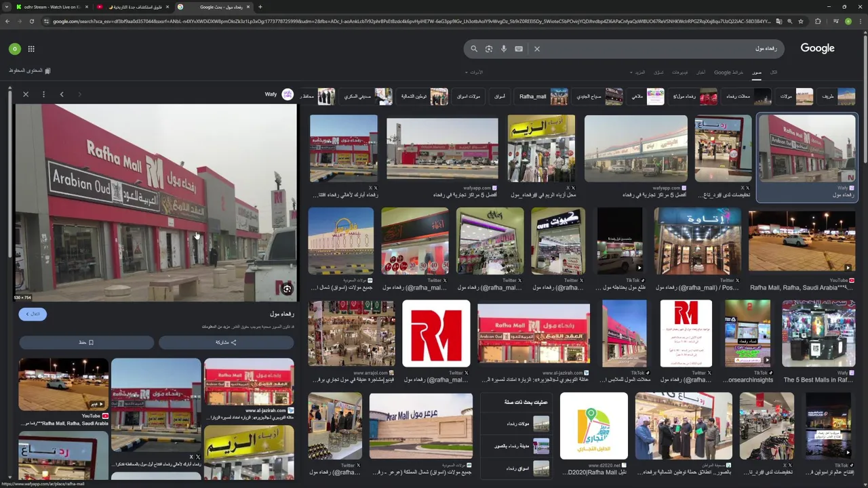Screen dimensions: 868x488
Task: Select the All results tab (الكل)
Action: point(774,73)
